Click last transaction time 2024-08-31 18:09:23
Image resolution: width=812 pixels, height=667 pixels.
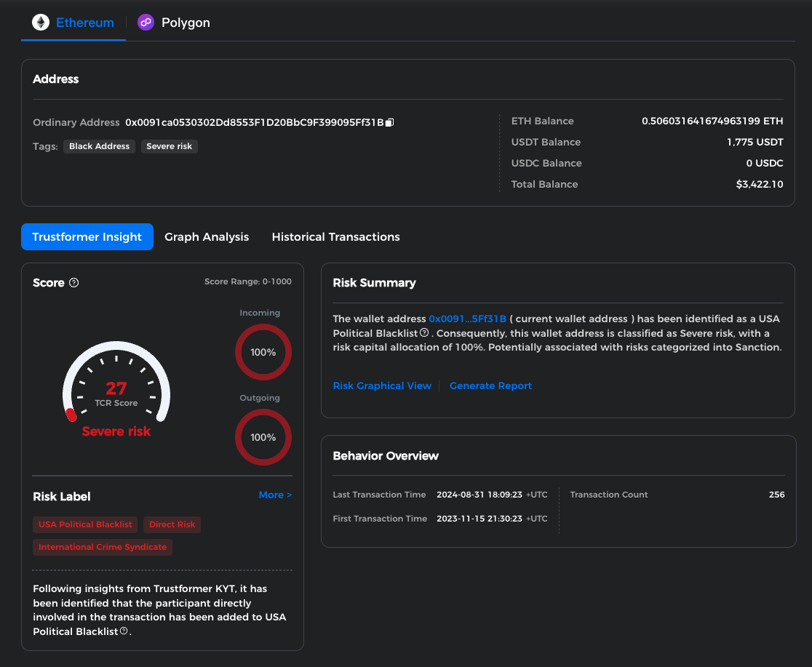point(479,495)
